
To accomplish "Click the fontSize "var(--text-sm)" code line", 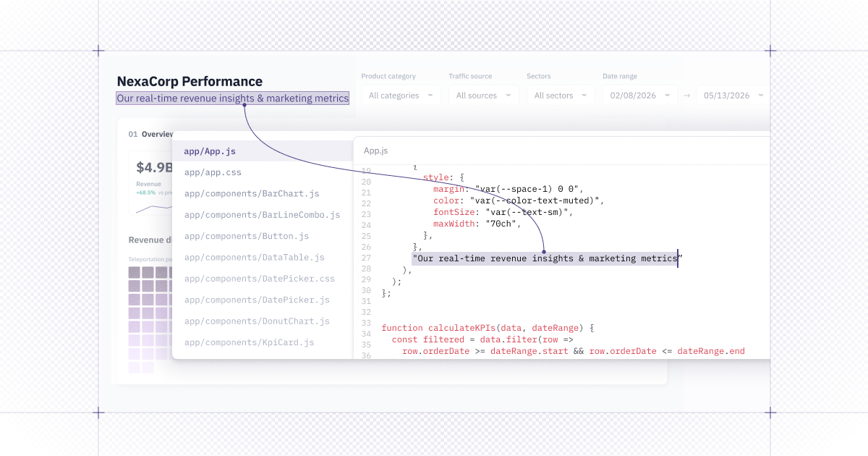I will point(503,212).
